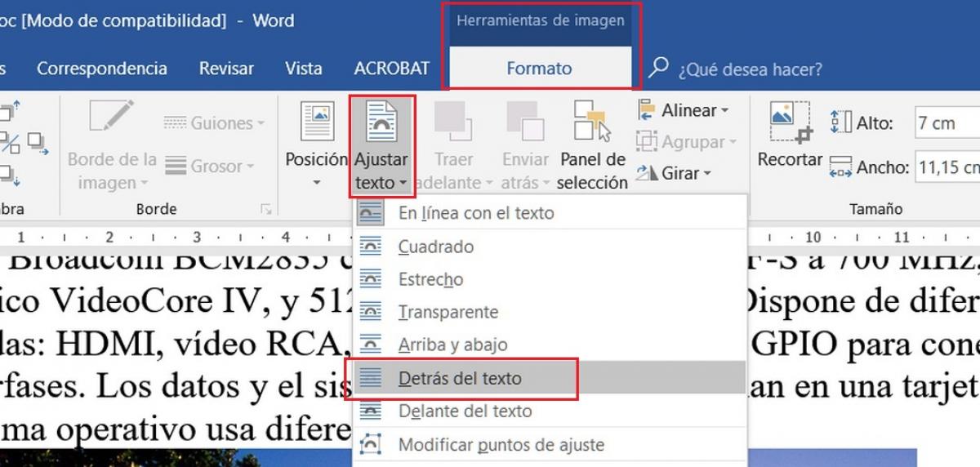Open the ACROBAT tab
This screenshot has height=467, width=980.
[x=392, y=69]
